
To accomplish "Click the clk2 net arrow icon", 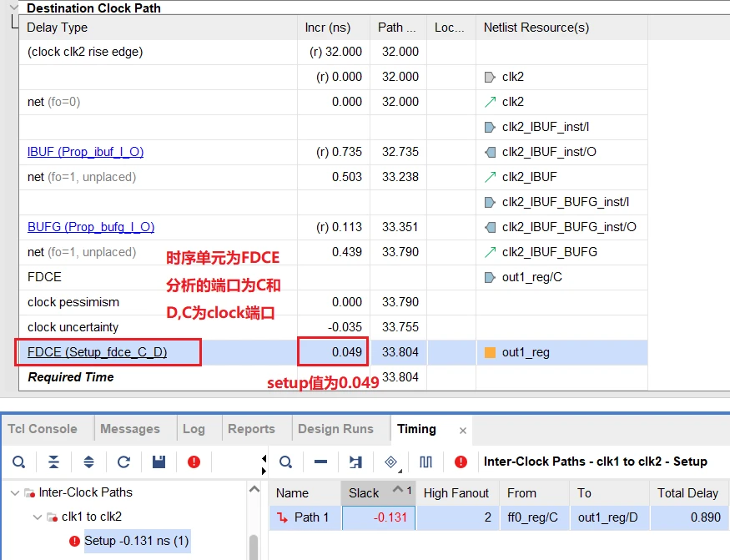I will 490,102.
